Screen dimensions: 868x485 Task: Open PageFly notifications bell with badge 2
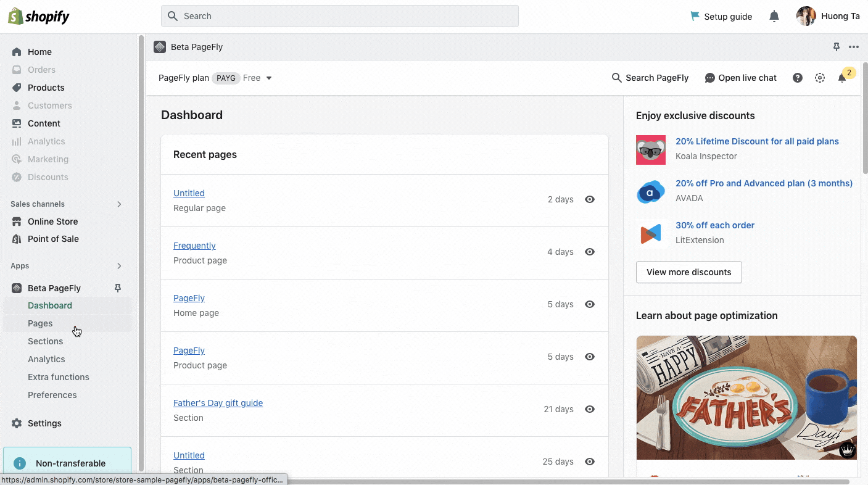coord(842,78)
